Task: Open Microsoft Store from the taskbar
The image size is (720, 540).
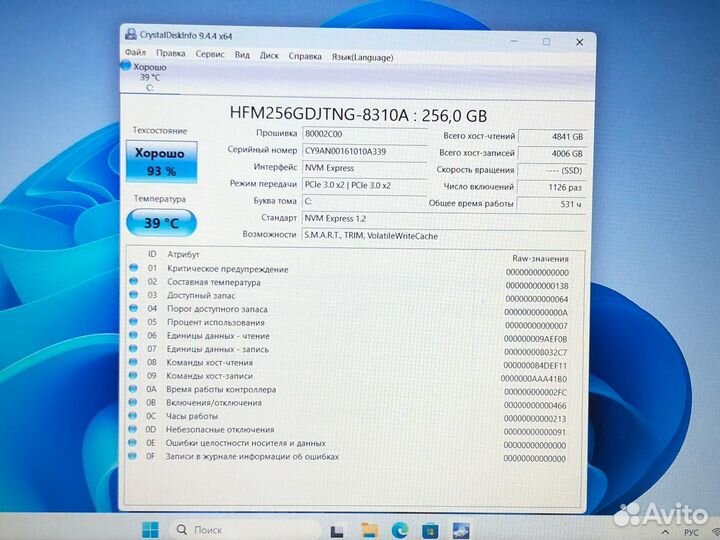Action: [430, 530]
